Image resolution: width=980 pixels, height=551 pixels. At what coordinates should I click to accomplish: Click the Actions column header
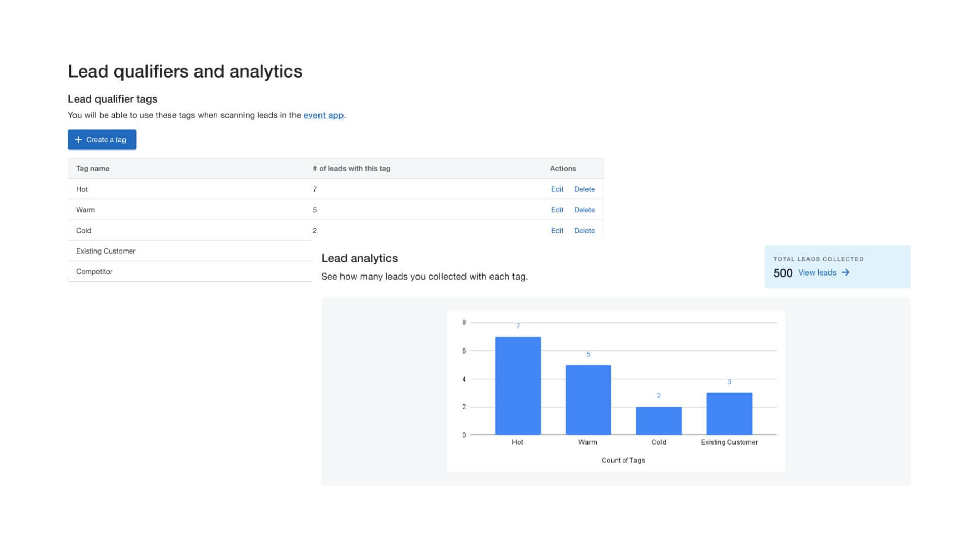[562, 168]
